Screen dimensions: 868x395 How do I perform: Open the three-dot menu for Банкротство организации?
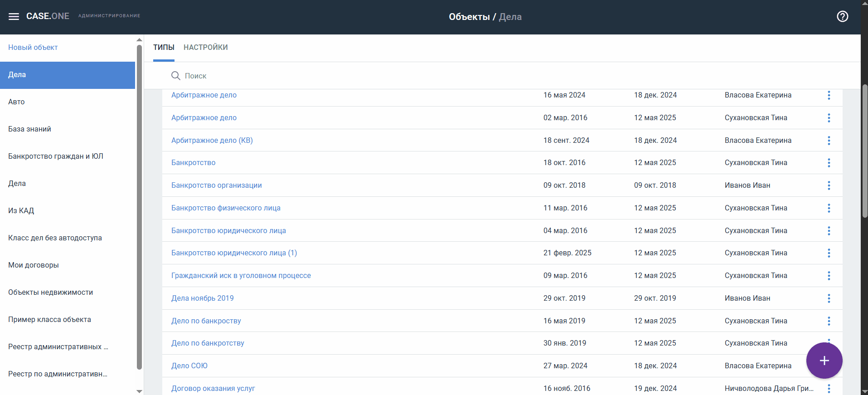[x=829, y=185]
